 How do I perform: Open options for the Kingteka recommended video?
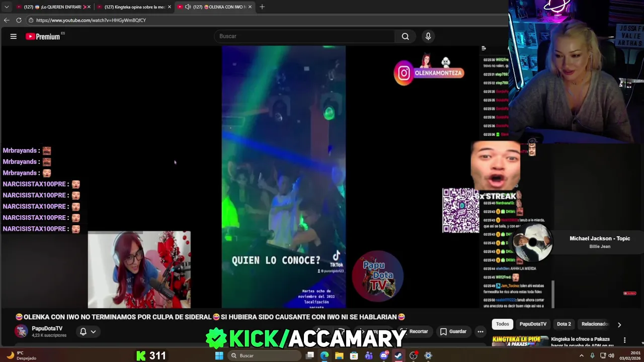coord(625,340)
